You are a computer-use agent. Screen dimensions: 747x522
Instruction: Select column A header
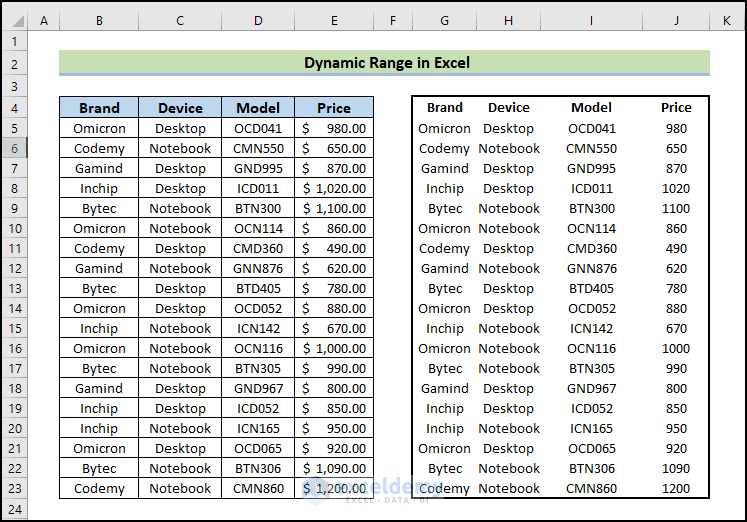click(44, 20)
